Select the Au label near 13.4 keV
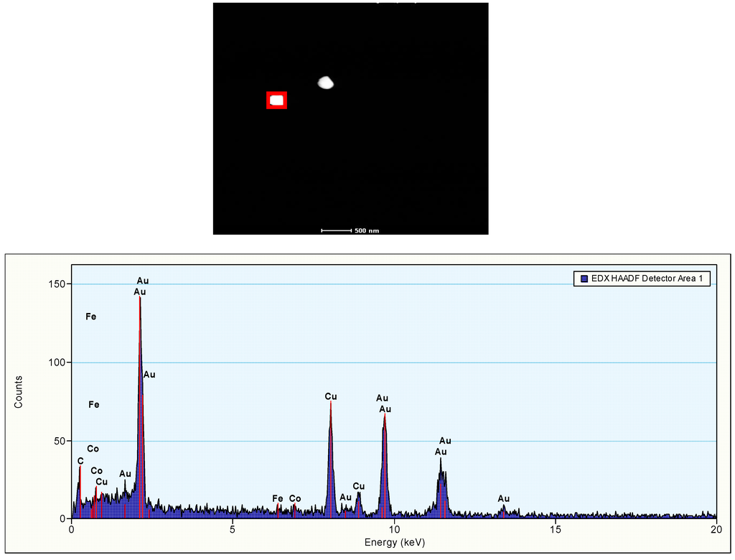 pos(504,498)
